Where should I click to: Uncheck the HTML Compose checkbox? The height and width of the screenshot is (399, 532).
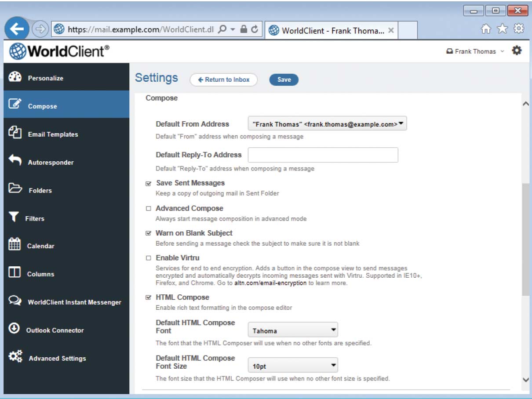148,298
